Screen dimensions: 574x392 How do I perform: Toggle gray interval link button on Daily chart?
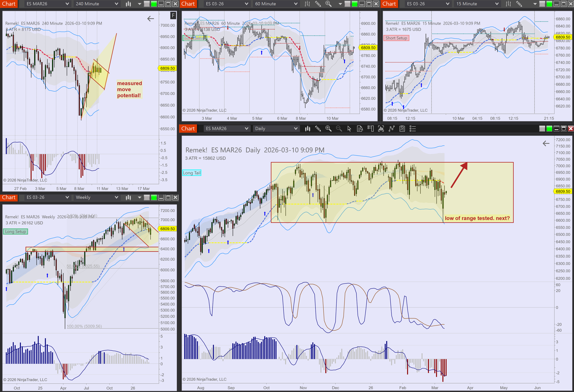(542, 129)
